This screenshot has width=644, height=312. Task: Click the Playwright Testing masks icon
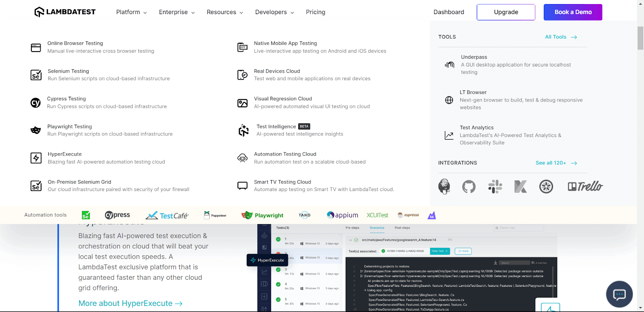coord(36,130)
